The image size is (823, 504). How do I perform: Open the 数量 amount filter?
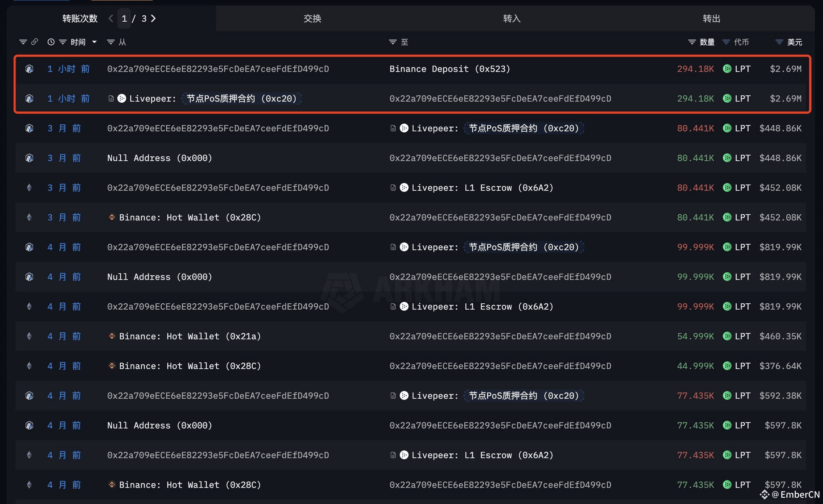[x=692, y=42]
